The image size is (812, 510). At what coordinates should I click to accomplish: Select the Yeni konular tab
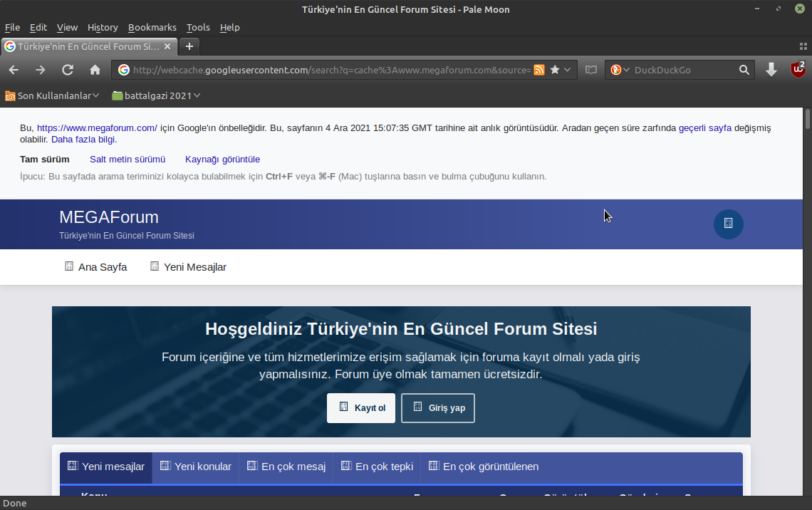tap(196, 467)
